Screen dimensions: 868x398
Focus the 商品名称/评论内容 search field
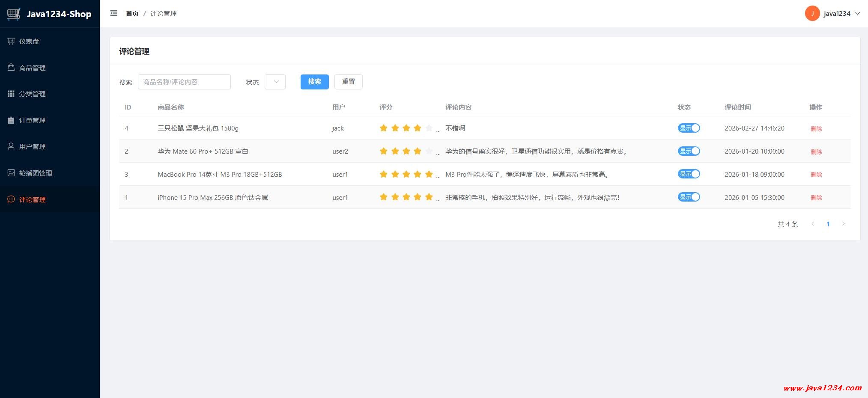(x=184, y=82)
